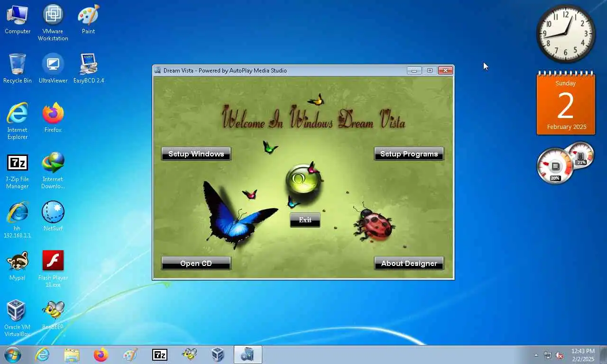Minimize the Dream Vista window

coord(414,71)
